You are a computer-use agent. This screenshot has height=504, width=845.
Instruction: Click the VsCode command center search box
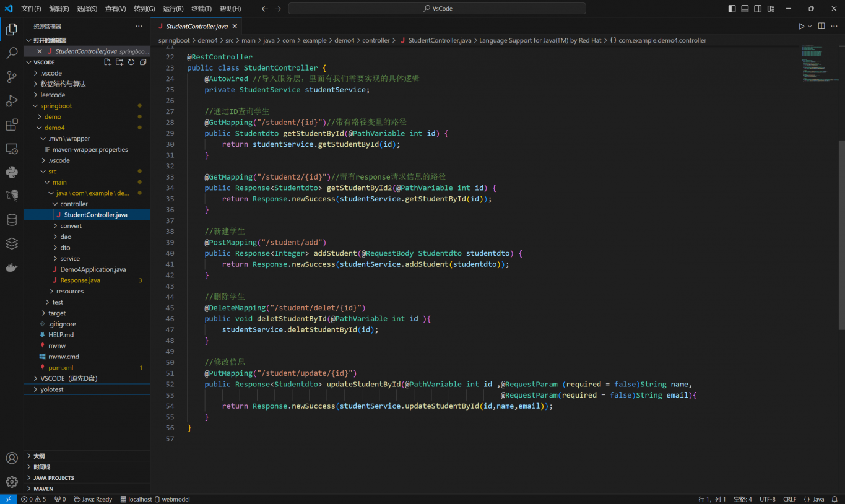coord(437,9)
